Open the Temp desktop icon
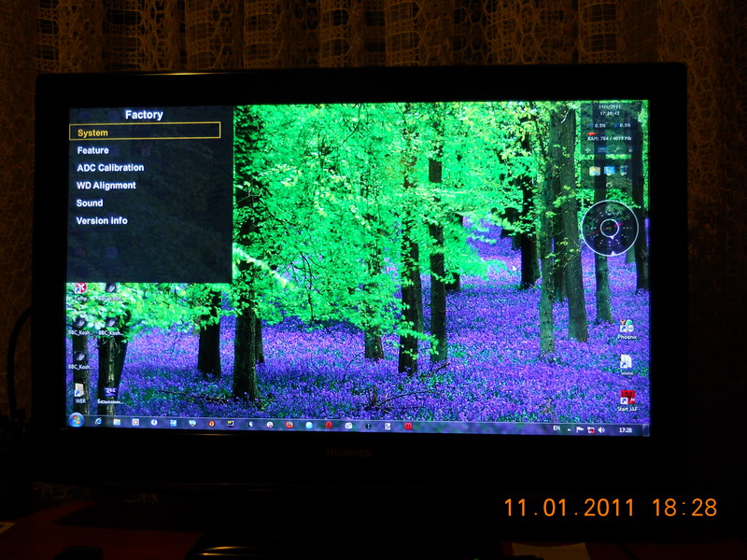The width and height of the screenshot is (747, 560). click(81, 290)
